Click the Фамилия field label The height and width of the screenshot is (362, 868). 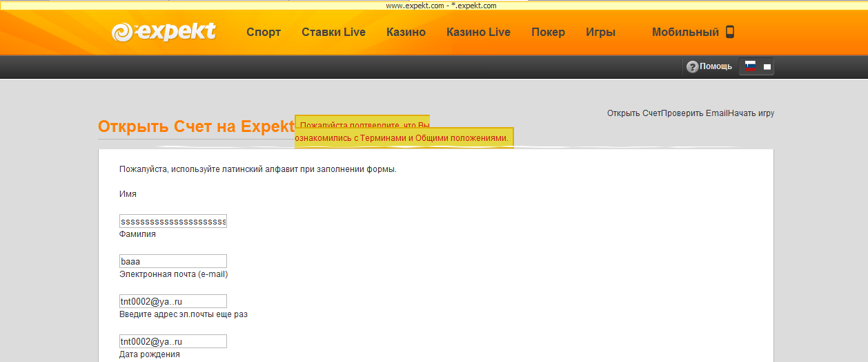[x=137, y=234]
